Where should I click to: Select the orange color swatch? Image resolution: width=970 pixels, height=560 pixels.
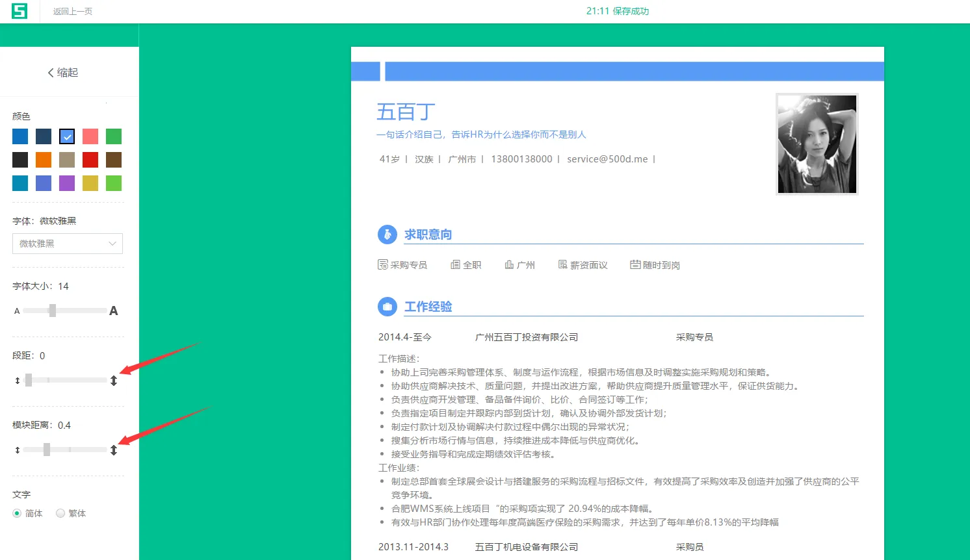pyautogui.click(x=44, y=160)
